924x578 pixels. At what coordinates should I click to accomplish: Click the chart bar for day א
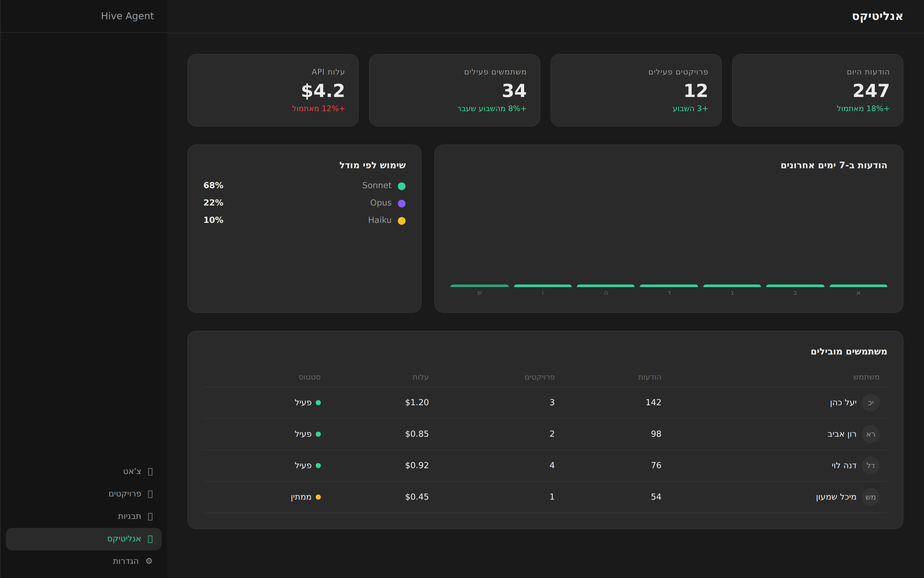tap(858, 285)
